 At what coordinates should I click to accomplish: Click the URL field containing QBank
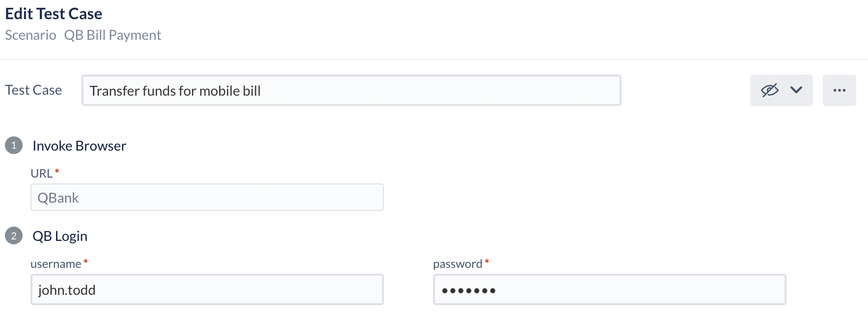coord(207,198)
